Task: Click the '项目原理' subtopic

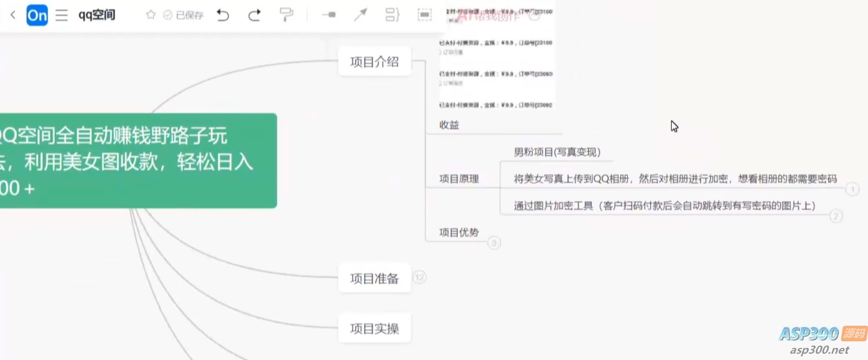Action: (x=459, y=179)
